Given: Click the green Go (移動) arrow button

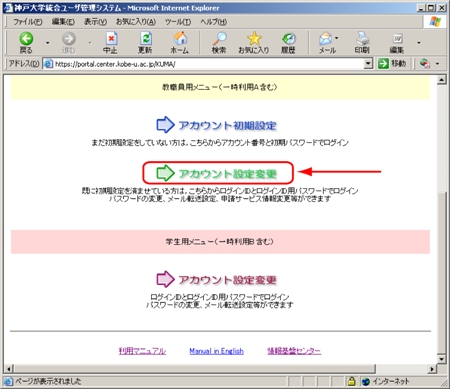Looking at the screenshot, I should [383, 63].
